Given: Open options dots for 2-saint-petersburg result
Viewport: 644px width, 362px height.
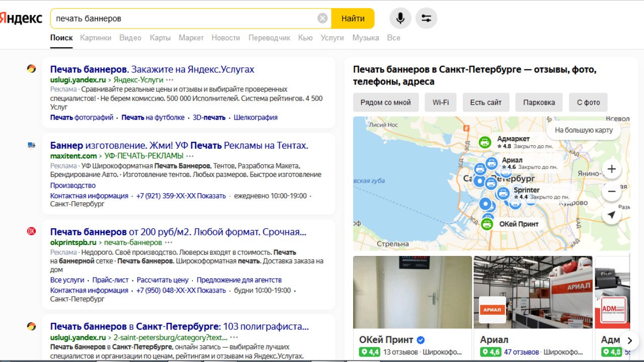Looking at the screenshot, I should tap(234, 337).
